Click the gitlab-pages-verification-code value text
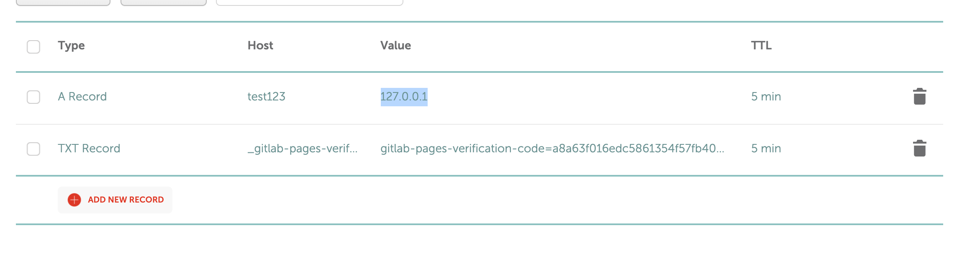The image size is (980, 272). click(x=552, y=149)
